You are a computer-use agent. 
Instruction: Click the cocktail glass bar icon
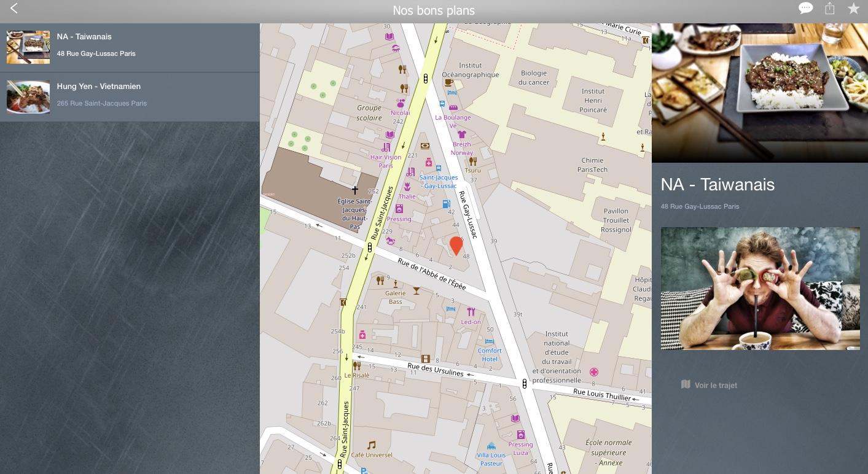coord(416,290)
